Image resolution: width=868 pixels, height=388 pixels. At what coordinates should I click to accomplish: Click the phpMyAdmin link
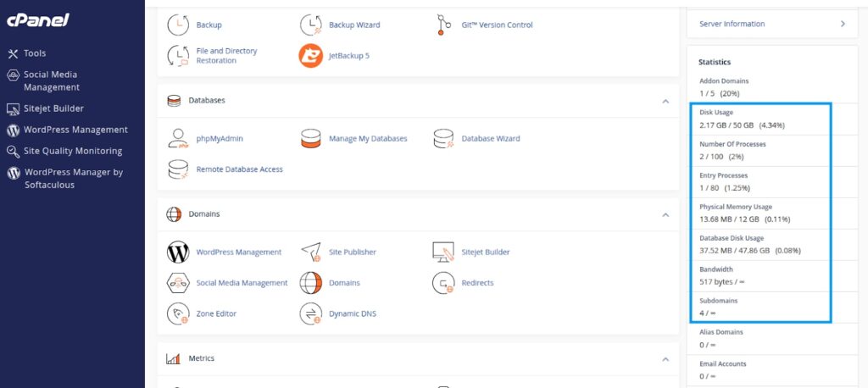(220, 138)
